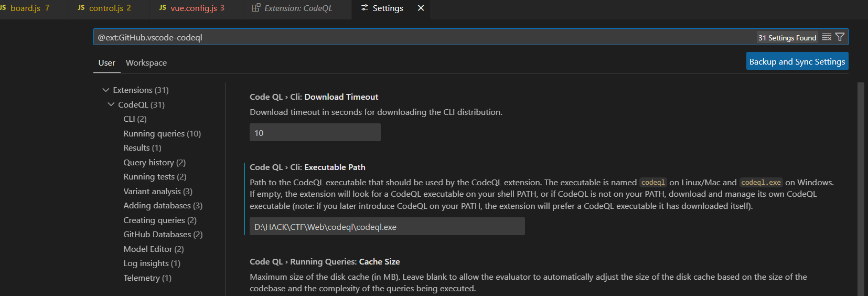Image resolution: width=868 pixels, height=296 pixels.
Task: Collapse the CodeQL (31) tree node
Action: (111, 104)
